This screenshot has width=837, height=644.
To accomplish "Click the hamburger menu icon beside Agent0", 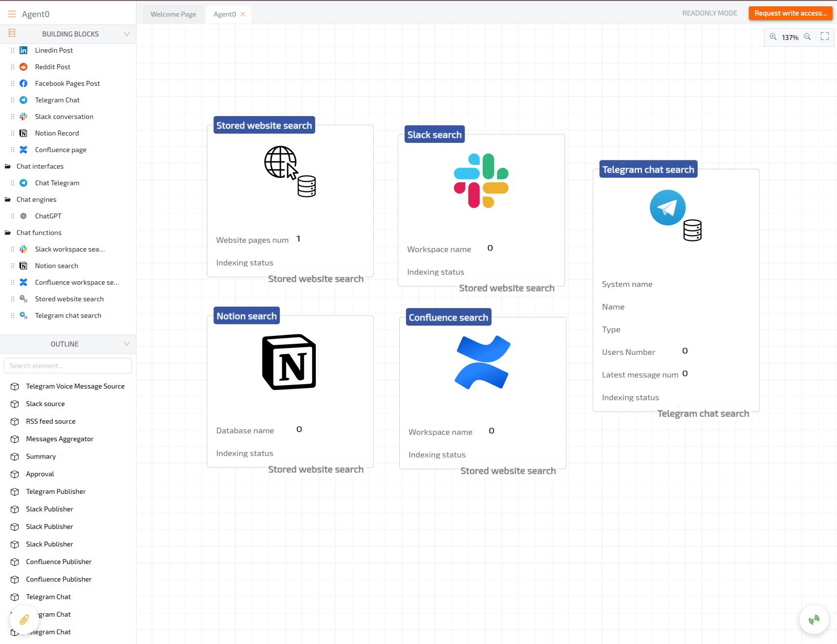I will click(x=12, y=14).
